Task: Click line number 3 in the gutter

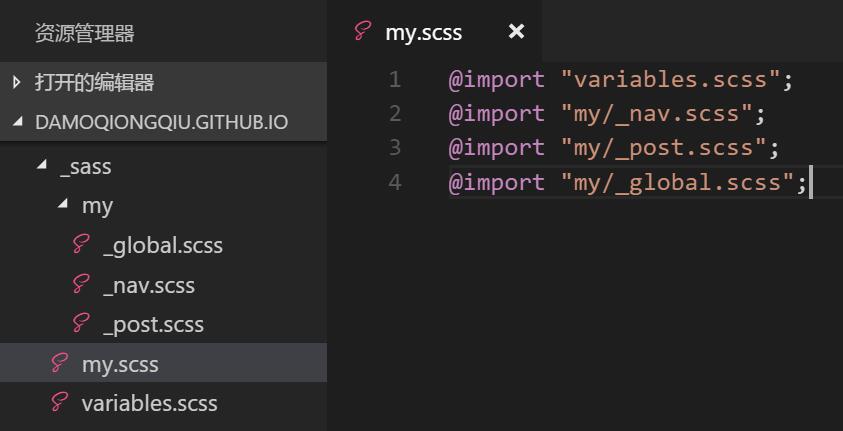Action: [395, 148]
